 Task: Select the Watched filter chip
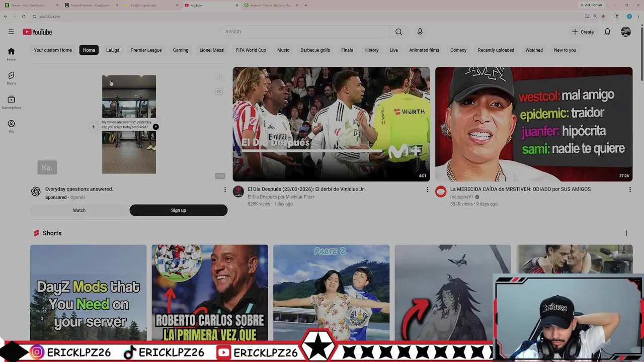534,50
